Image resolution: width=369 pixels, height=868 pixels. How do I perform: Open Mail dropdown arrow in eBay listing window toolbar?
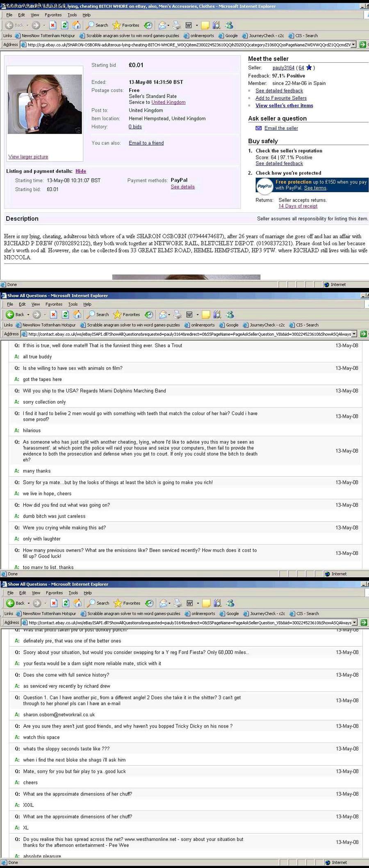(x=169, y=25)
